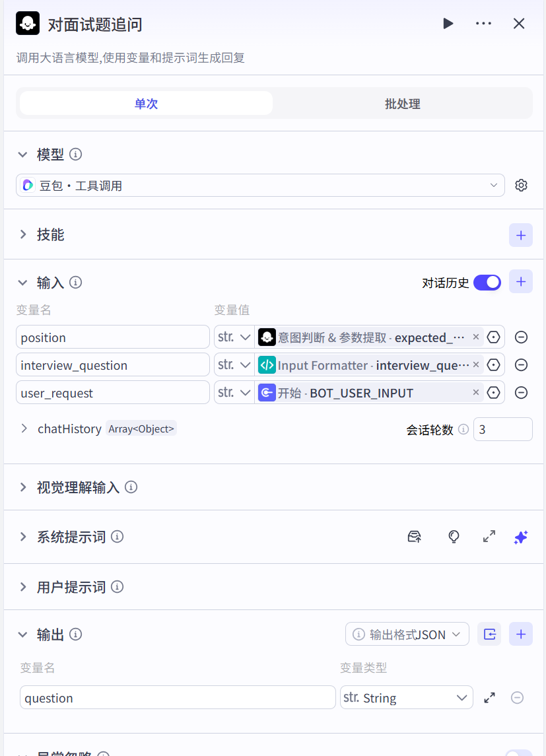
Task: Select the 单次 tab
Action: point(146,104)
